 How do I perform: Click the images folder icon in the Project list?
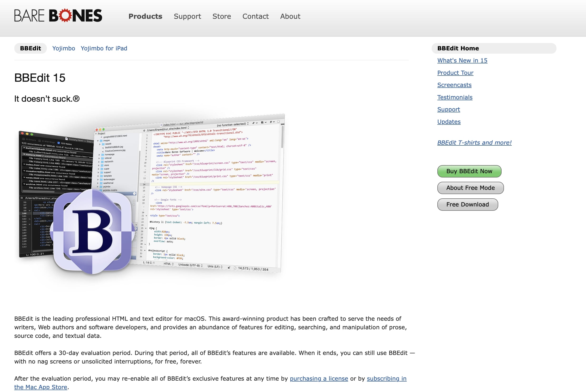pyautogui.click(x=101, y=140)
